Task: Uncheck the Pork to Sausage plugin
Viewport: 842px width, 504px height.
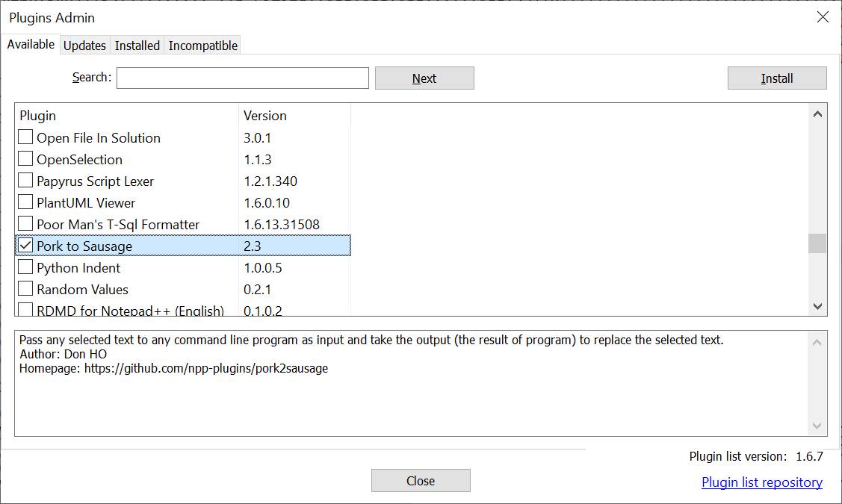Action: click(25, 246)
